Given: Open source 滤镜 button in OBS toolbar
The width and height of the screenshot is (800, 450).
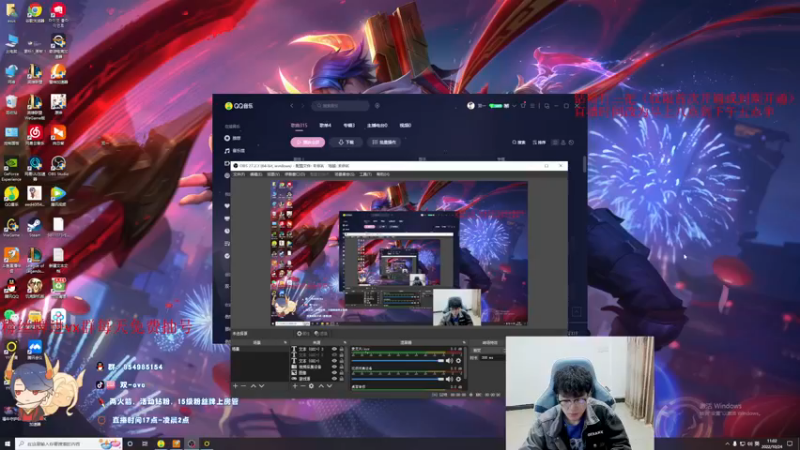Looking at the screenshot, I should click(x=321, y=334).
